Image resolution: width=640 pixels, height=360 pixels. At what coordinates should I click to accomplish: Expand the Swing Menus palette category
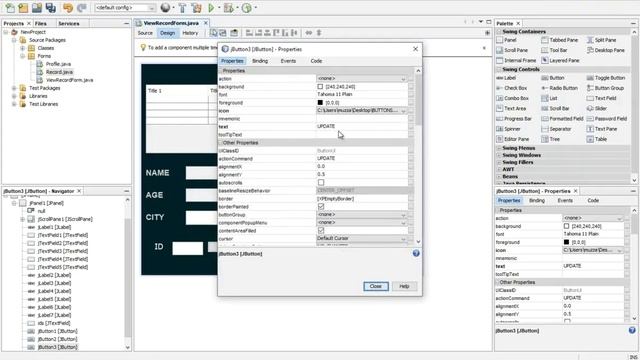click(499, 148)
